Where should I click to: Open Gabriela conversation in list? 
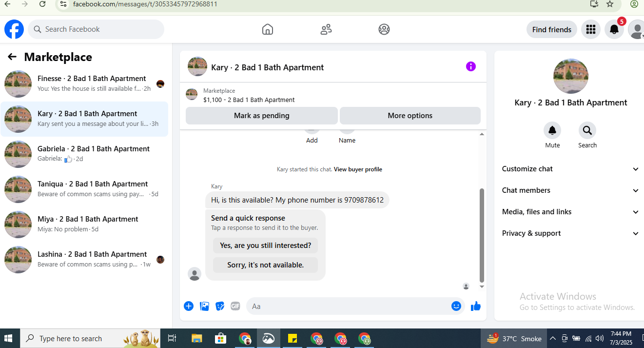84,154
